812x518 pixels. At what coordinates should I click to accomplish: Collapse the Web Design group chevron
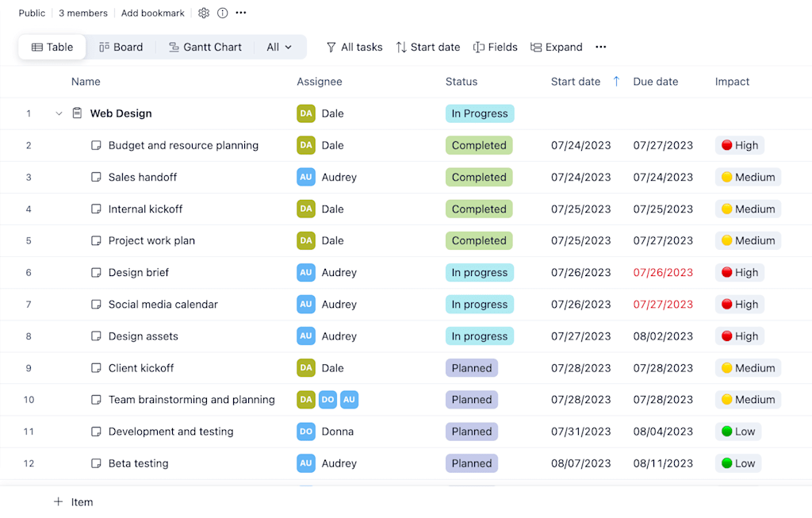[59, 113]
